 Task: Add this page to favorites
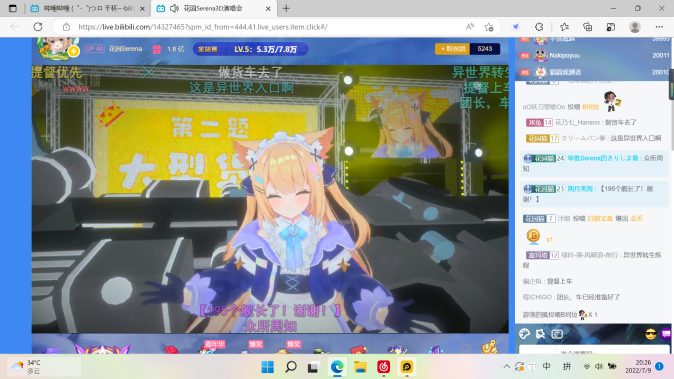click(x=489, y=27)
